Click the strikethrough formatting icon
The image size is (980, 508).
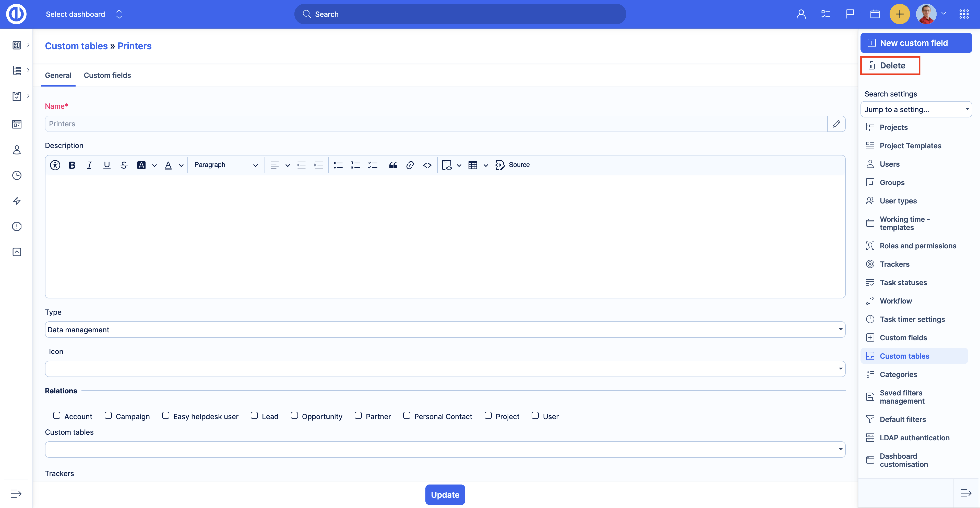[x=124, y=165]
